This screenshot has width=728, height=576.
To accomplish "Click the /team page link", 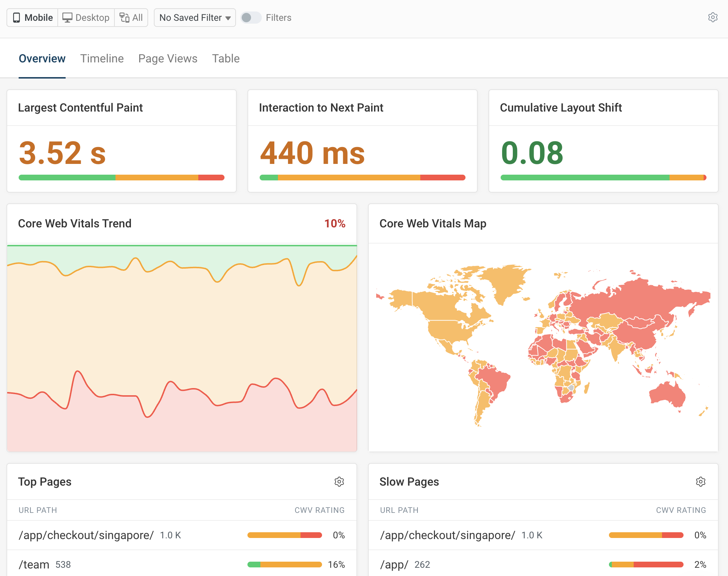I will [x=33, y=564].
